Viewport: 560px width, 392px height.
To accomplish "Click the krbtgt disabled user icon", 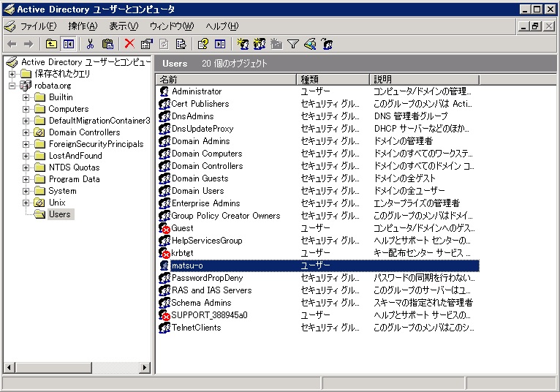I will click(x=164, y=253).
